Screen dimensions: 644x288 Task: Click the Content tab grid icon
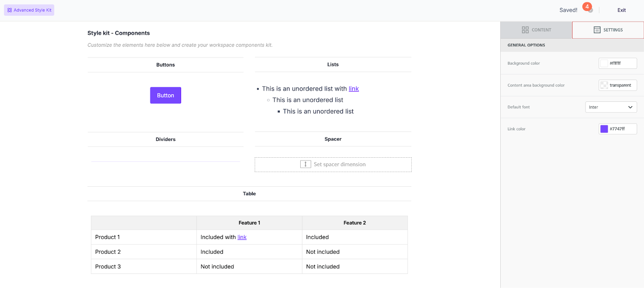[525, 30]
